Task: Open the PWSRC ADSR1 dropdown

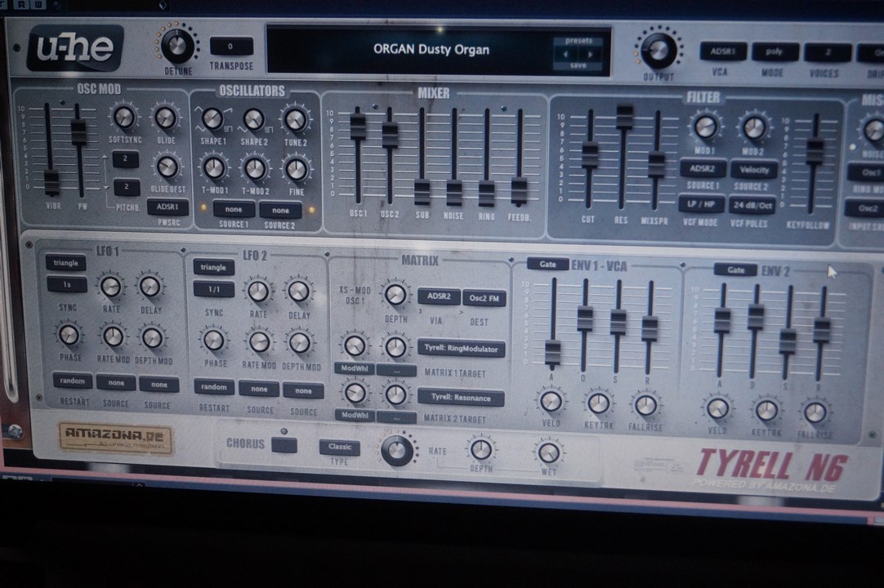Action: point(167,207)
